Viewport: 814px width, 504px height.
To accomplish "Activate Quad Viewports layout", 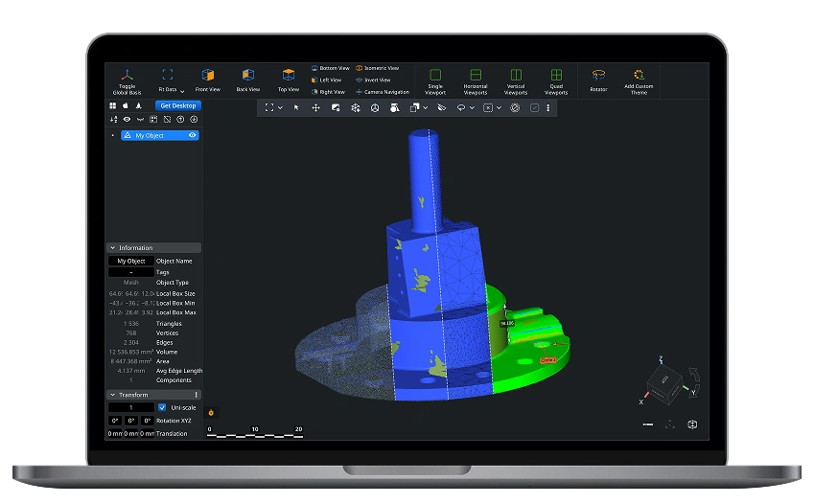I will click(x=556, y=75).
